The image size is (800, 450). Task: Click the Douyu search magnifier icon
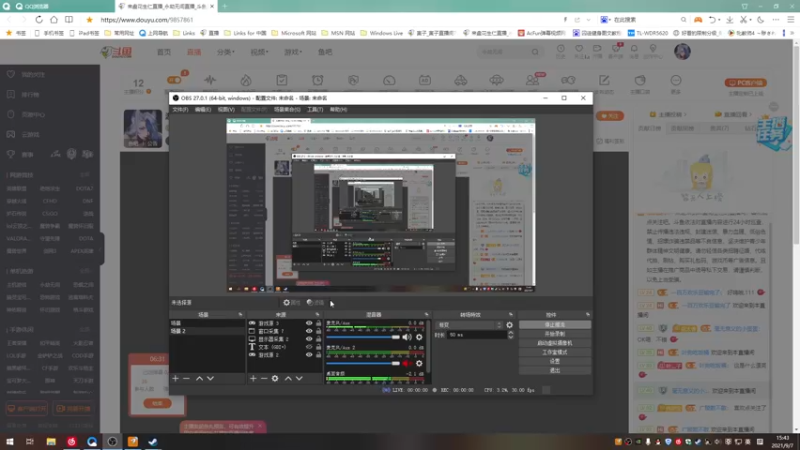pos(535,52)
